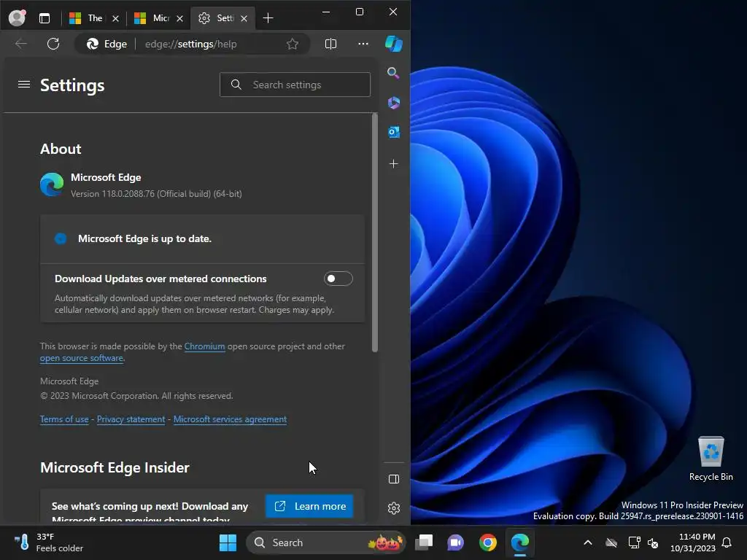Open Privacy statement link
This screenshot has width=747, height=560.
131,419
